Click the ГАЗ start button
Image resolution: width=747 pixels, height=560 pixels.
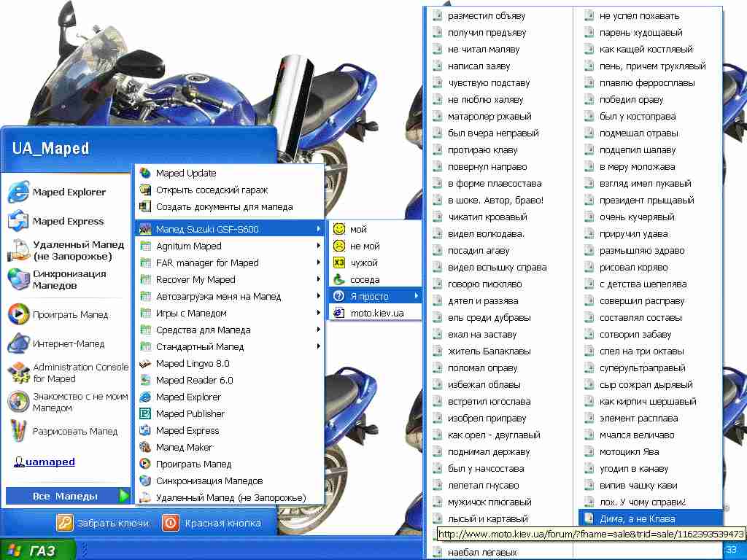(x=37, y=551)
